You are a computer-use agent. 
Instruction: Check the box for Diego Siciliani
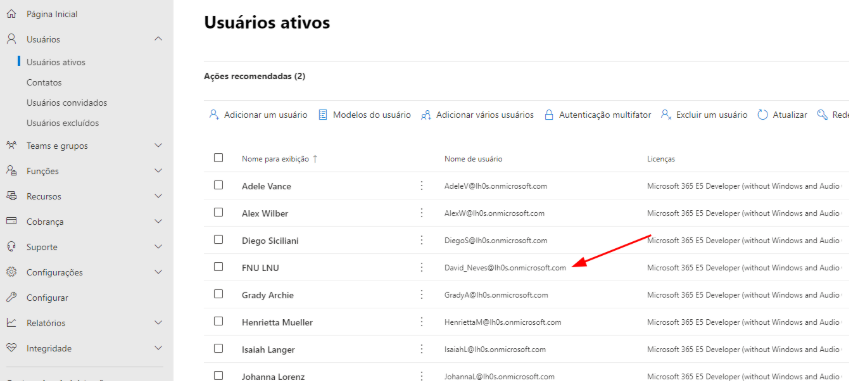(x=218, y=239)
